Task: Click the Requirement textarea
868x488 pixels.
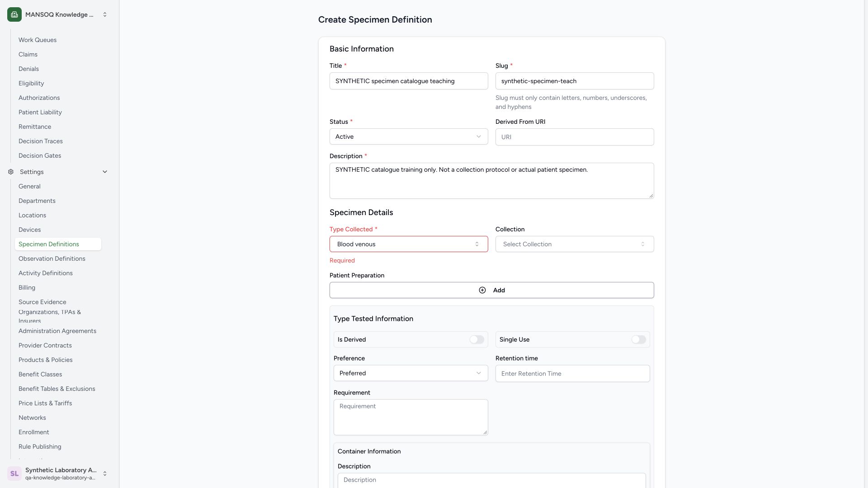Action: (411, 417)
